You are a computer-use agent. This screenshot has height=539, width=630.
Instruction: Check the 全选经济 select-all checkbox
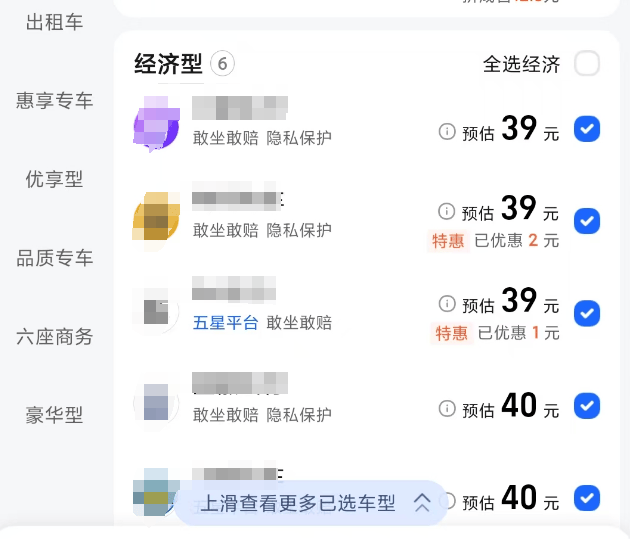click(587, 64)
